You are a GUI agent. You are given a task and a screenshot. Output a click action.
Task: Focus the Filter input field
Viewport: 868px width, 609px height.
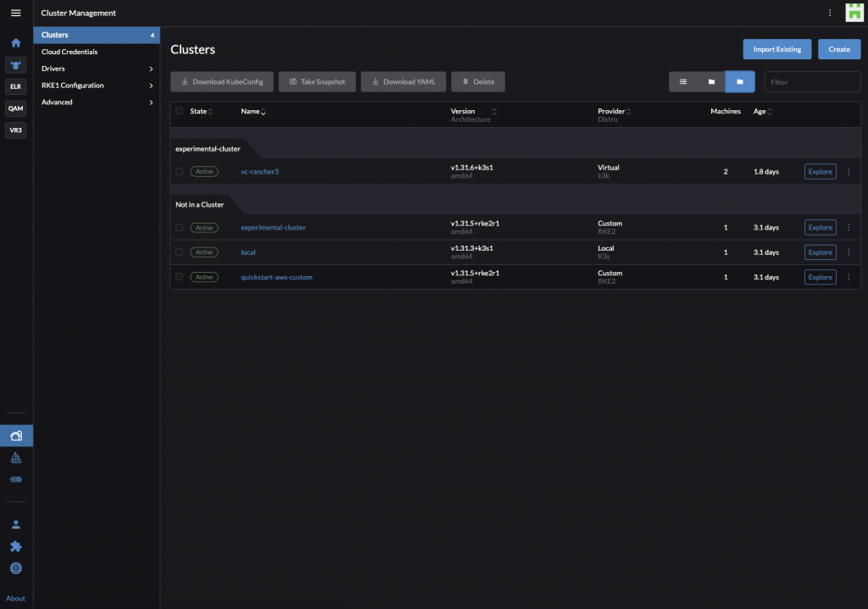click(x=812, y=82)
